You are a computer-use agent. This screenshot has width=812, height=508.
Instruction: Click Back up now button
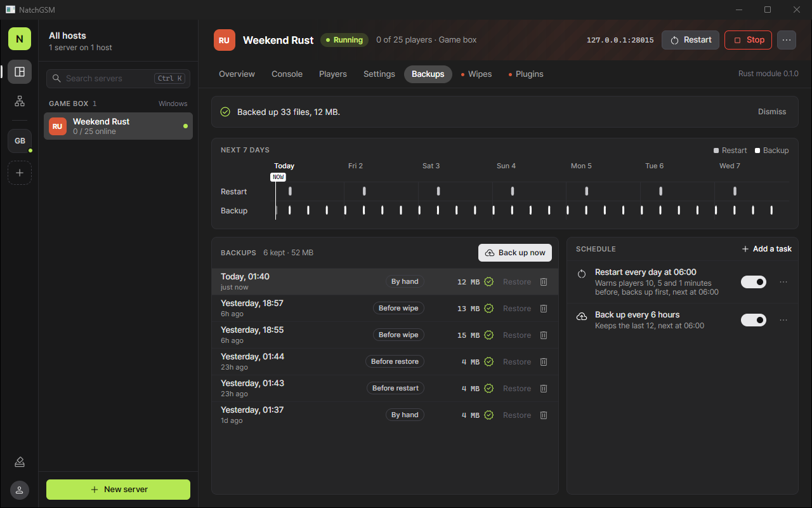click(x=515, y=253)
